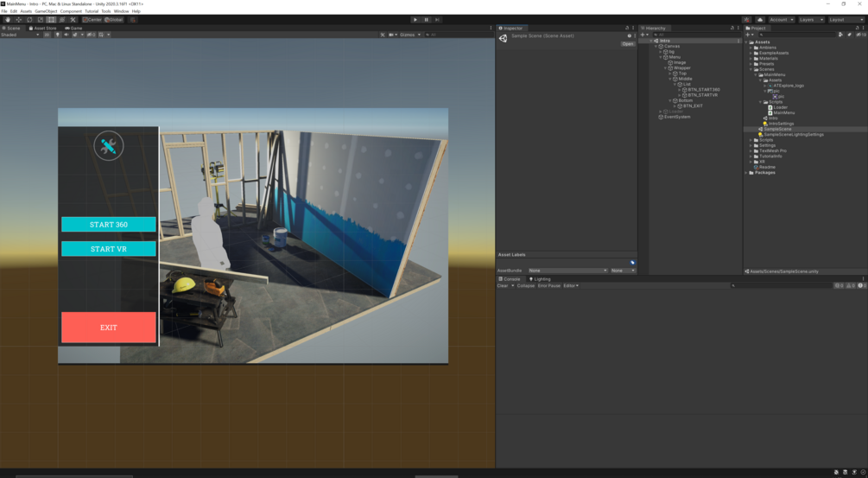Click the START 360 menu button

(x=109, y=225)
